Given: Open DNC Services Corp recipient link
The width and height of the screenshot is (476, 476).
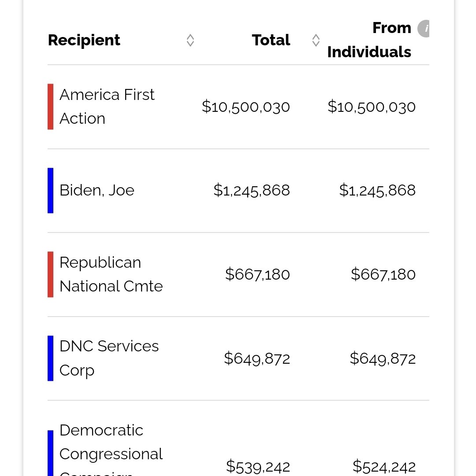Looking at the screenshot, I should pyautogui.click(x=109, y=358).
